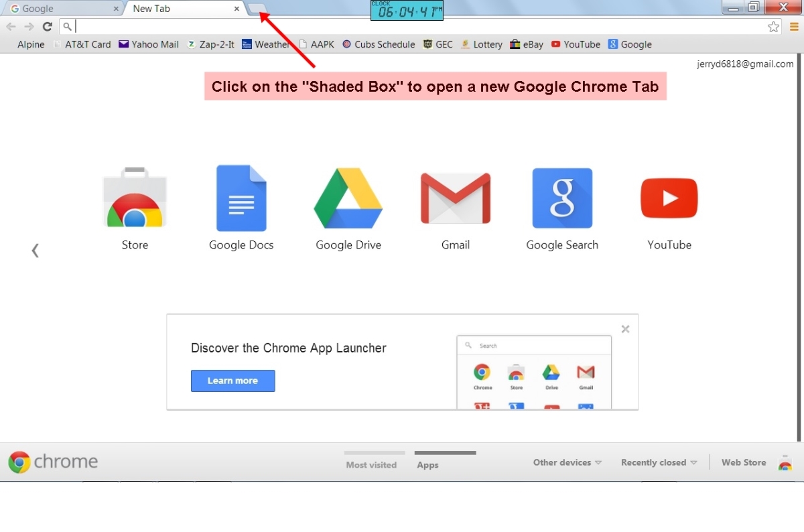Open the Lottery bookmark
The width and height of the screenshot is (804, 532).
[481, 44]
